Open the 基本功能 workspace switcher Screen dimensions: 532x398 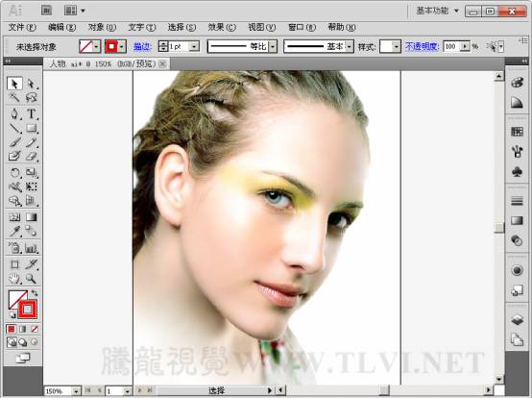point(437,11)
